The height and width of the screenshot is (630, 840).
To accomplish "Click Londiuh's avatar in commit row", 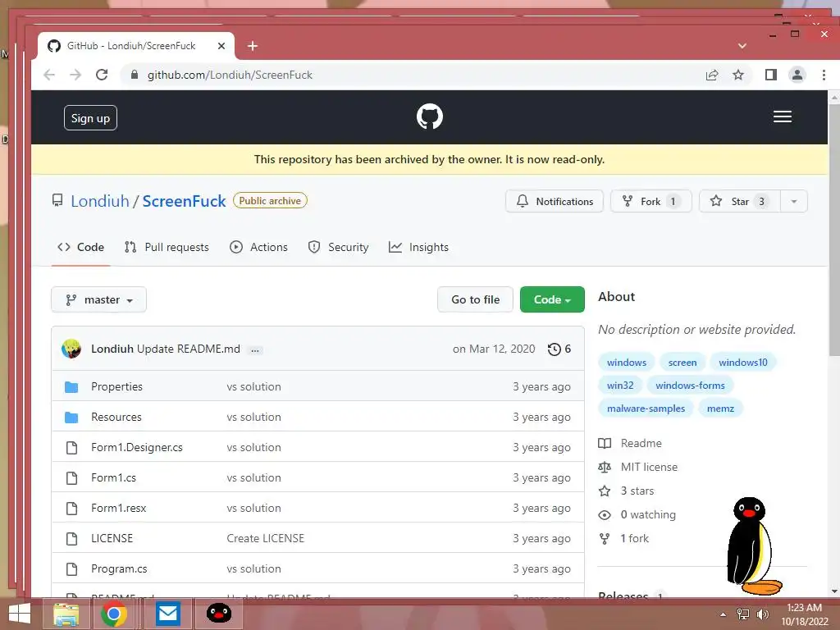I will pyautogui.click(x=71, y=349).
